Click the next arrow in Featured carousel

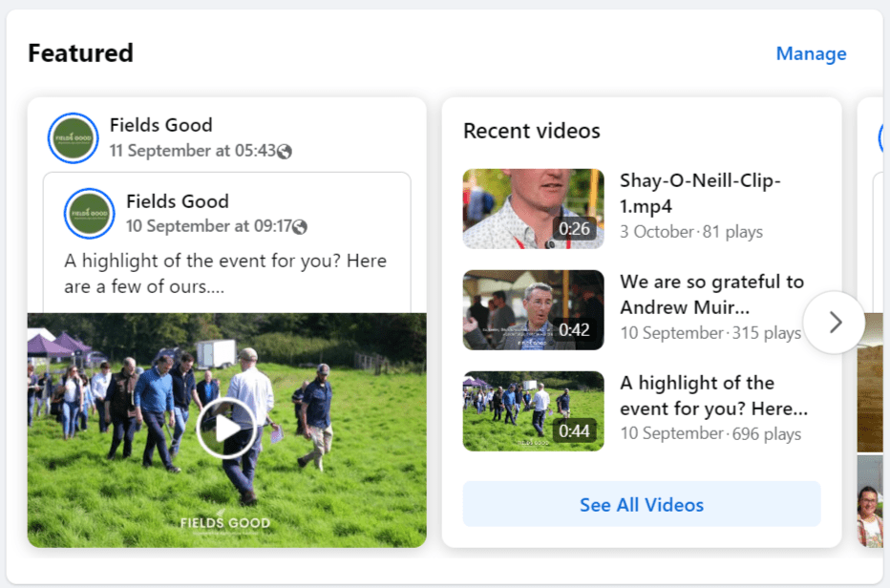835,323
